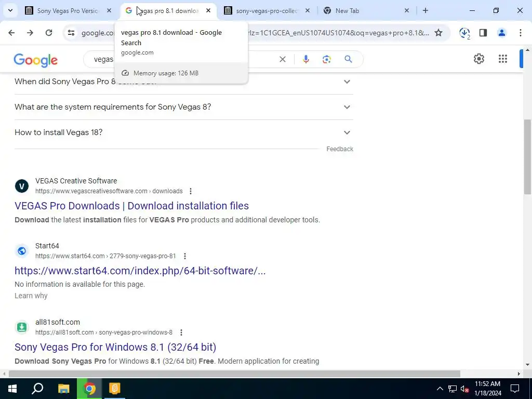Reload the current page
The height and width of the screenshot is (399, 532).
click(x=49, y=33)
